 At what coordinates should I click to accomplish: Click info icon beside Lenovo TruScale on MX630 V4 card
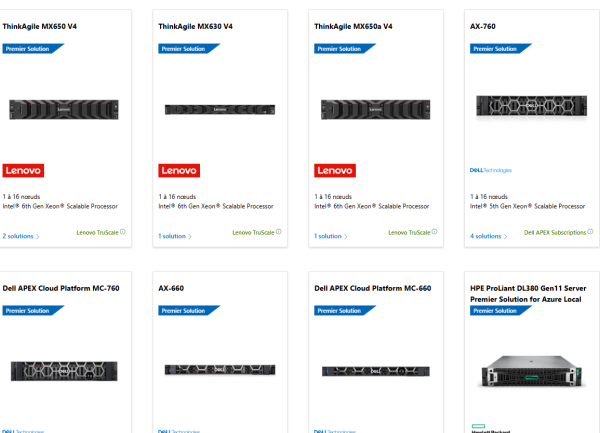[278, 232]
